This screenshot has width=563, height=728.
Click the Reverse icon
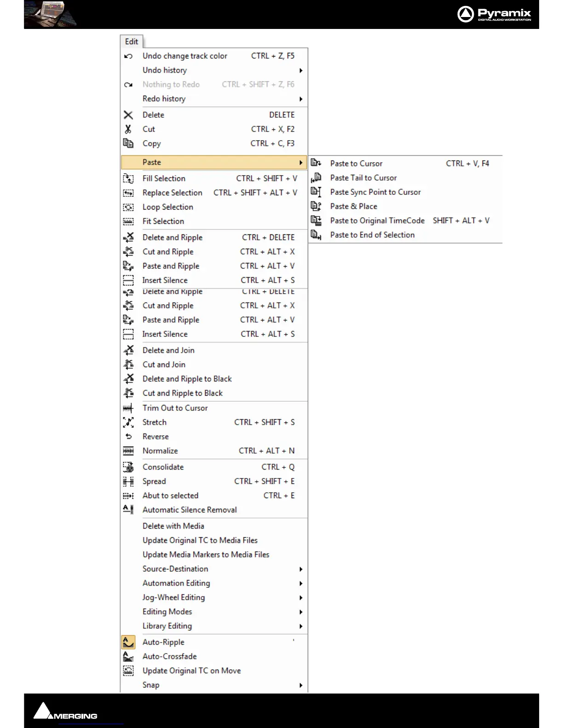tap(129, 437)
